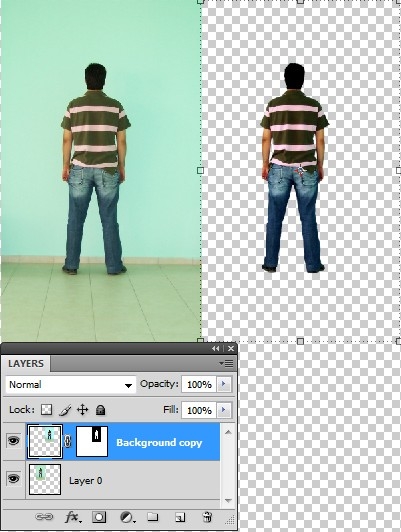Click the right-middle transform handle
This screenshot has width=401, height=532.
[399, 170]
